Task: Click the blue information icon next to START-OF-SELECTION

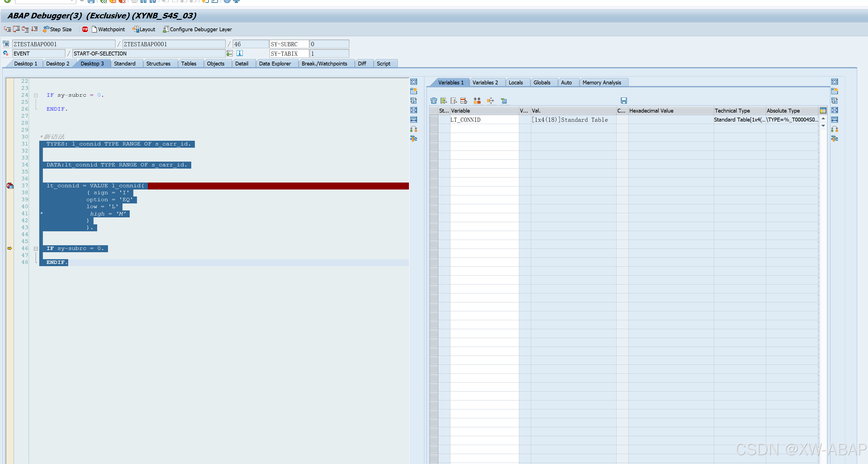Action: coord(240,53)
